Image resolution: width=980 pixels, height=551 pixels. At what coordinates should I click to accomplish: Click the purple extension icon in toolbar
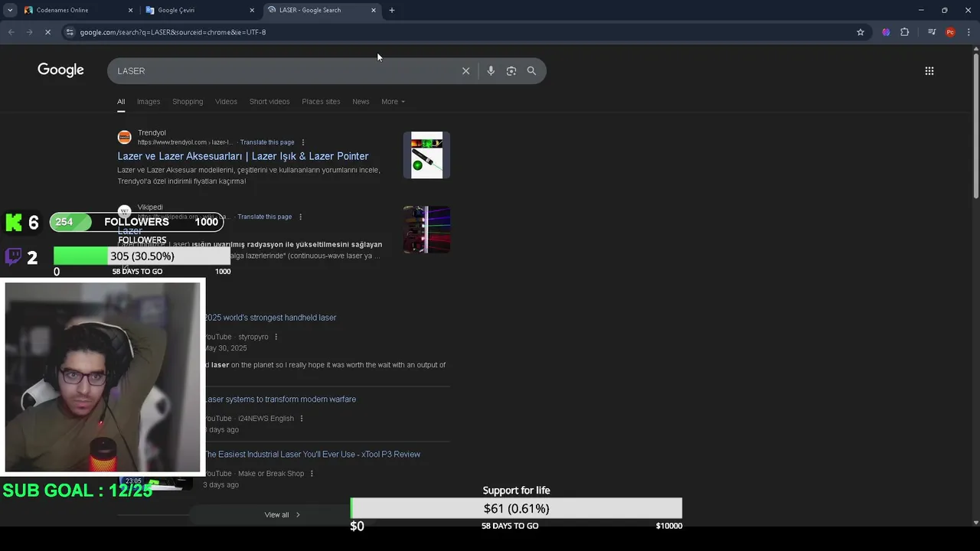click(x=886, y=32)
